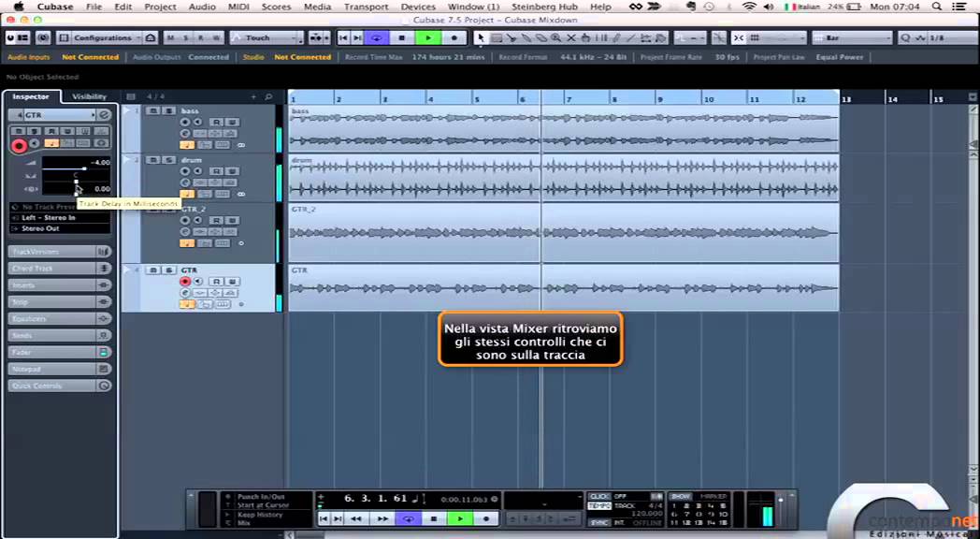980x539 pixels.
Task: Open Left - Stereo In input routing
Action: click(x=60, y=218)
